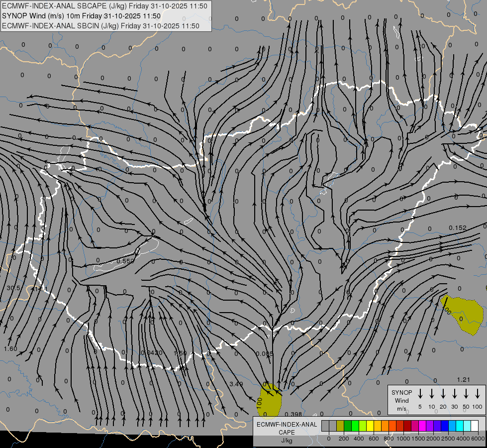Select the pure blue CAPE legend swatch
The image size is (487, 448).
click(444, 426)
